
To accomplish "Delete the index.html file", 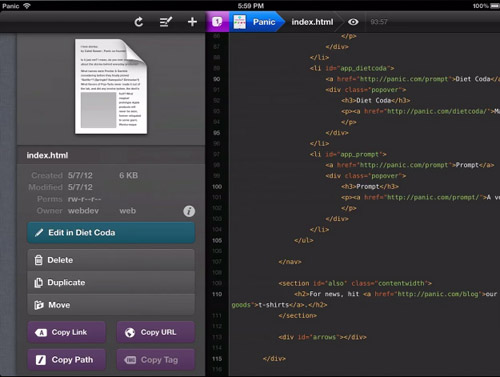I will (x=111, y=260).
